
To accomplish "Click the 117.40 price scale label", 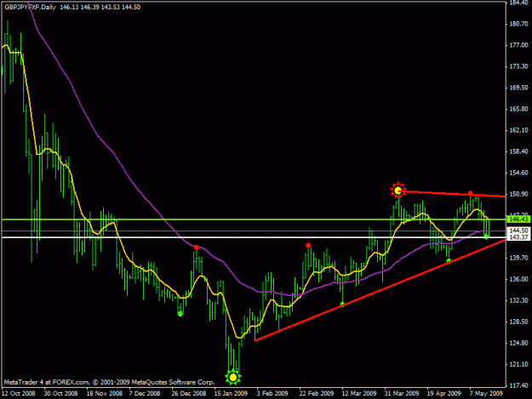I will 518,385.
